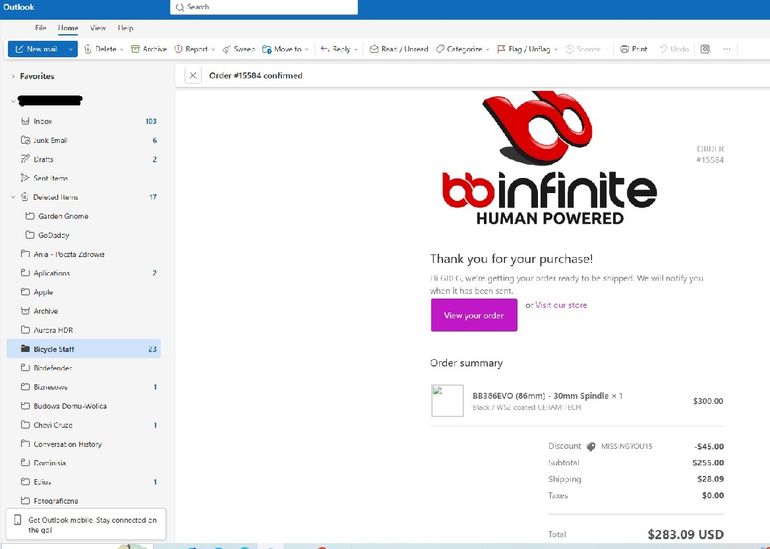The image size is (770, 549).
Task: Click the Undo toolbar button
Action: (674, 49)
